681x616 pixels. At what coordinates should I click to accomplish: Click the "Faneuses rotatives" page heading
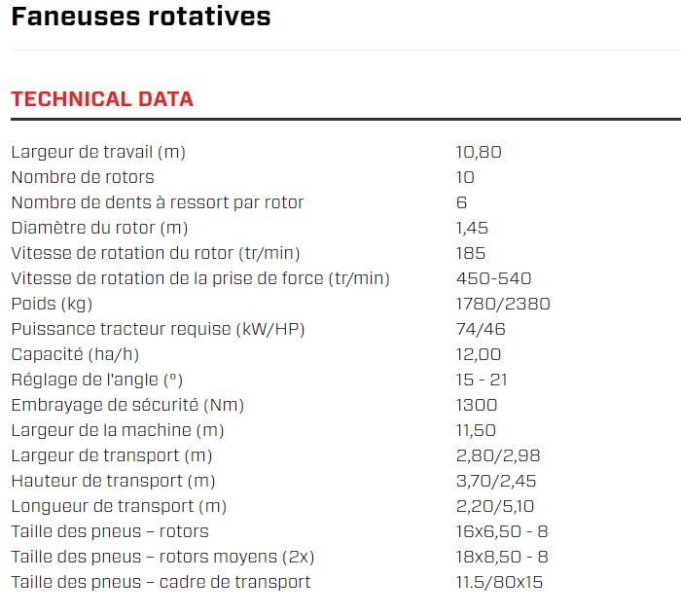click(141, 17)
